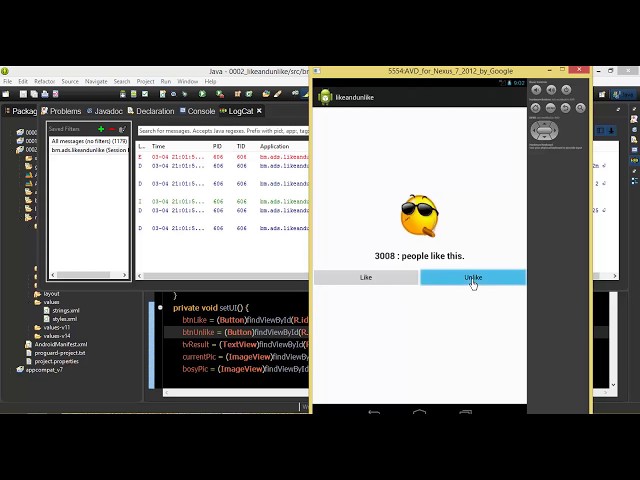
Task: Select the 'All messages (no filters)' filter
Action: tap(89, 141)
